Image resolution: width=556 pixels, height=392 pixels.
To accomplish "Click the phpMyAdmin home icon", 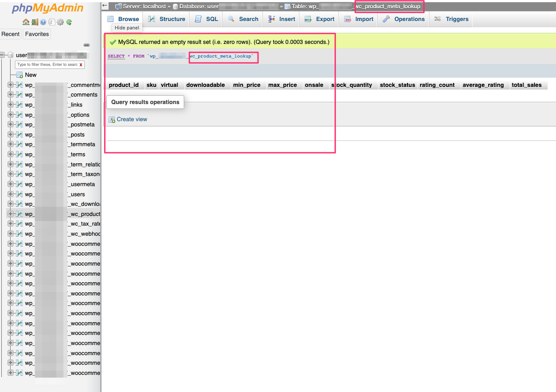I will (25, 22).
